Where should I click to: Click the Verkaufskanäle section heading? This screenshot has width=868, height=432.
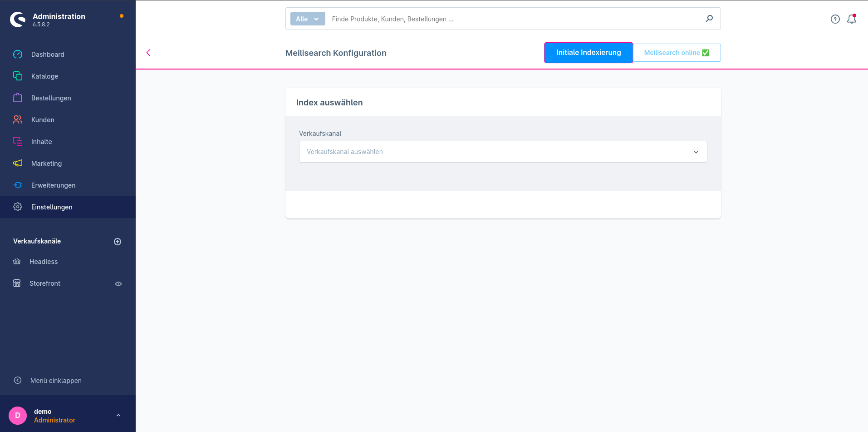pos(37,241)
